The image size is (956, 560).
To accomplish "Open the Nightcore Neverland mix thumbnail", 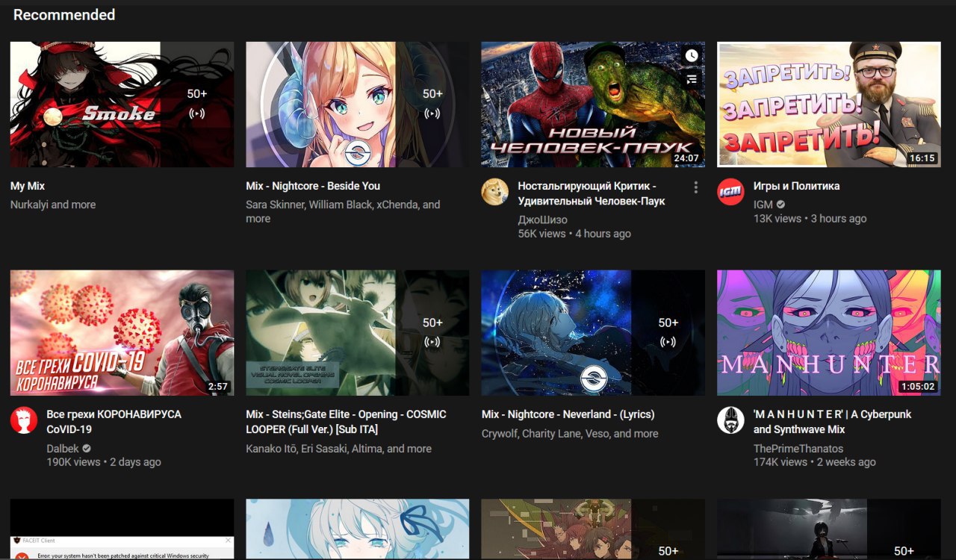I will pyautogui.click(x=593, y=333).
